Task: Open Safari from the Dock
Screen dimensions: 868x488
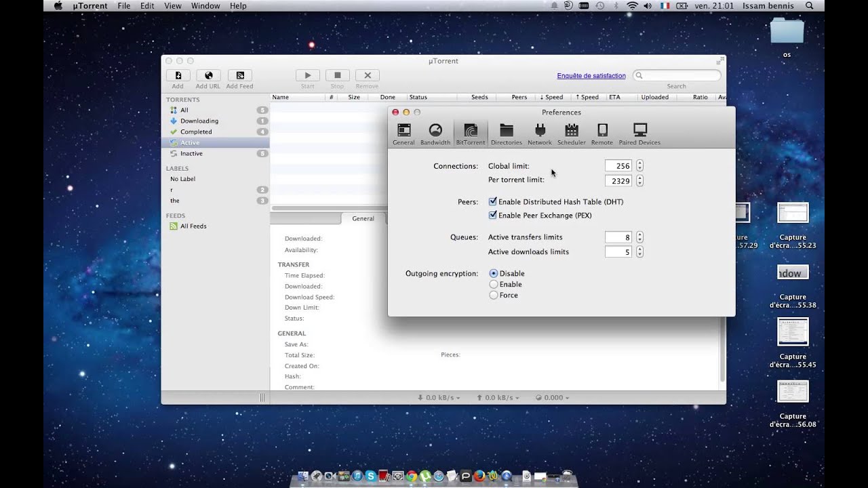Action: (439, 476)
